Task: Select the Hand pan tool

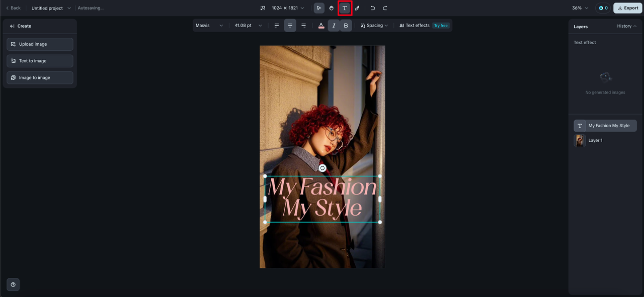Action: point(332,8)
